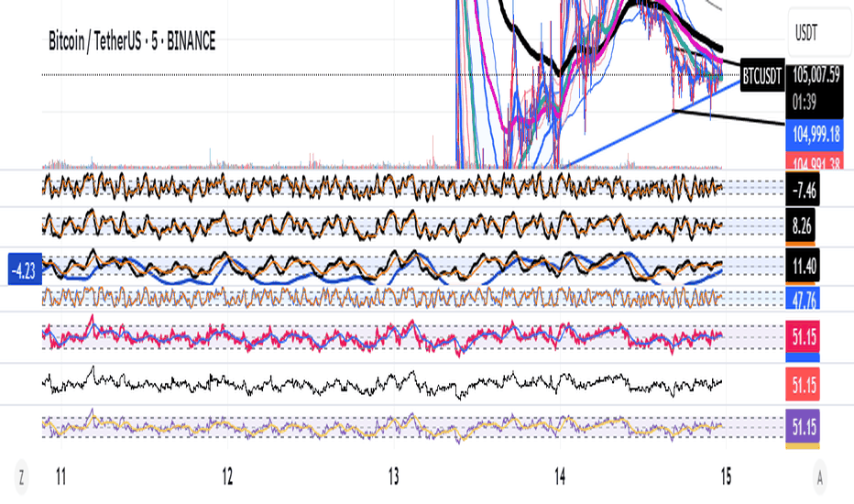Click the Bitcoin / TetherUS chart title
854x504 pixels.
click(x=132, y=41)
